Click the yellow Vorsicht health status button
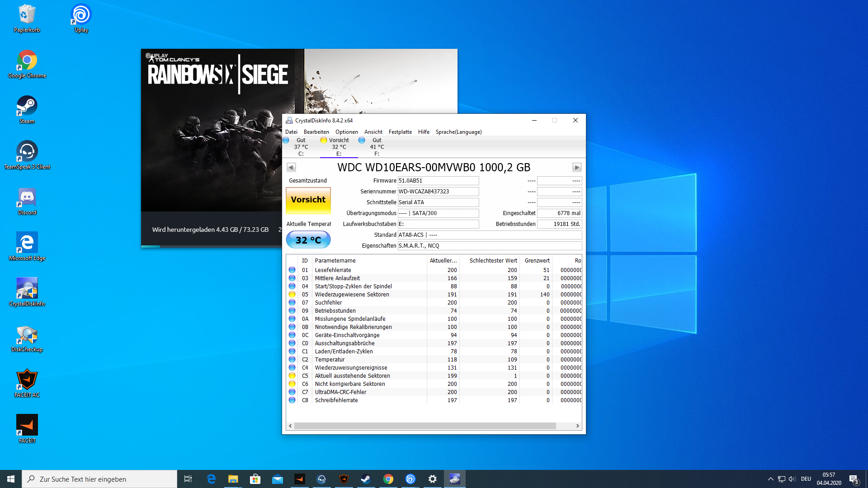 pyautogui.click(x=308, y=200)
